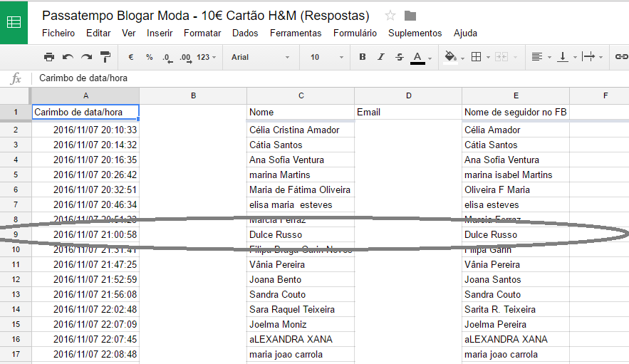
Task: Select cell 'Joana Bento'
Action: [x=301, y=280]
